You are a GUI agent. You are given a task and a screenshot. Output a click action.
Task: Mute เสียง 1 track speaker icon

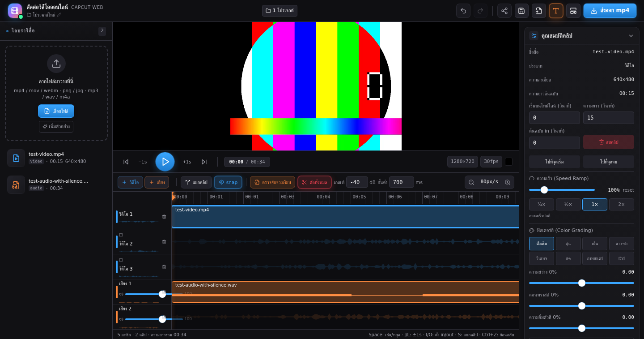coord(121,294)
